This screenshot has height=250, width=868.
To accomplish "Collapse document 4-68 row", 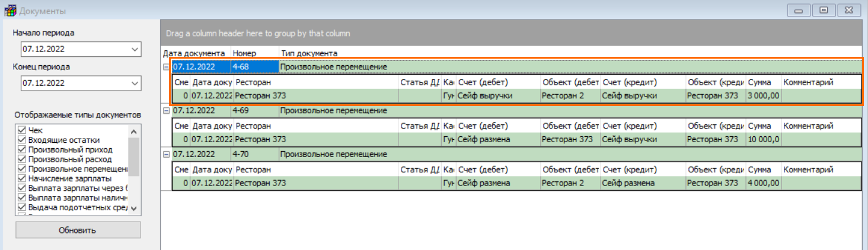I will (x=167, y=67).
